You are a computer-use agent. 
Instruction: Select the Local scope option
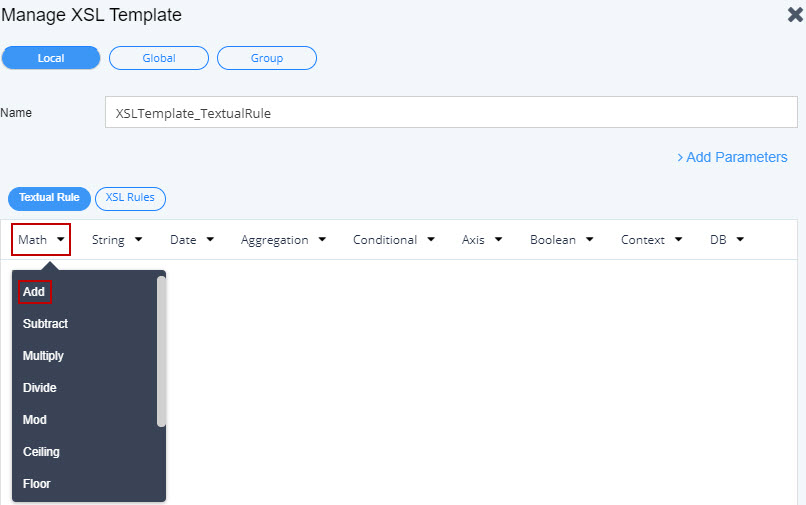[x=51, y=58]
